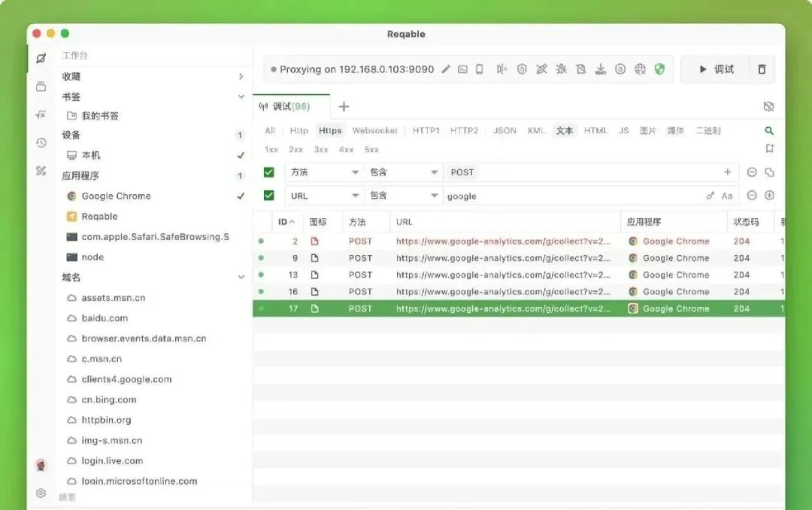Click plus inside POST value field
The width and height of the screenshot is (812, 510).
(x=728, y=172)
